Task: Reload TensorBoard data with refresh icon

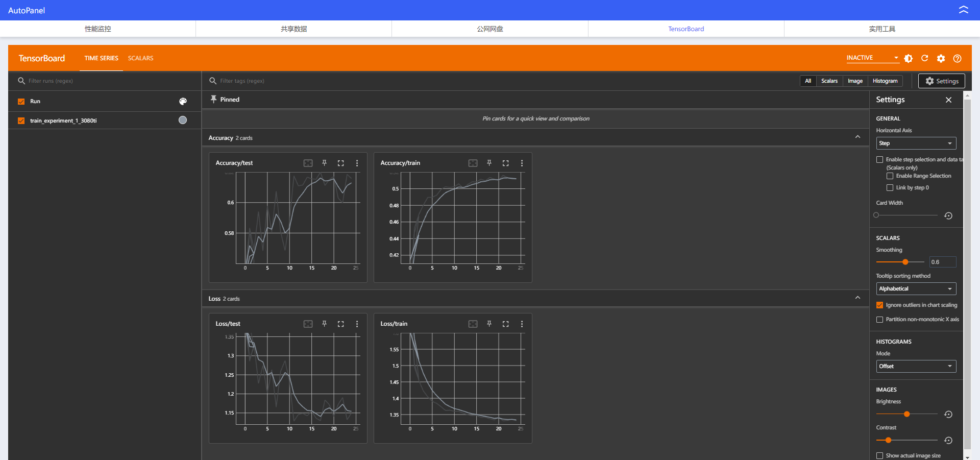Action: (924, 58)
